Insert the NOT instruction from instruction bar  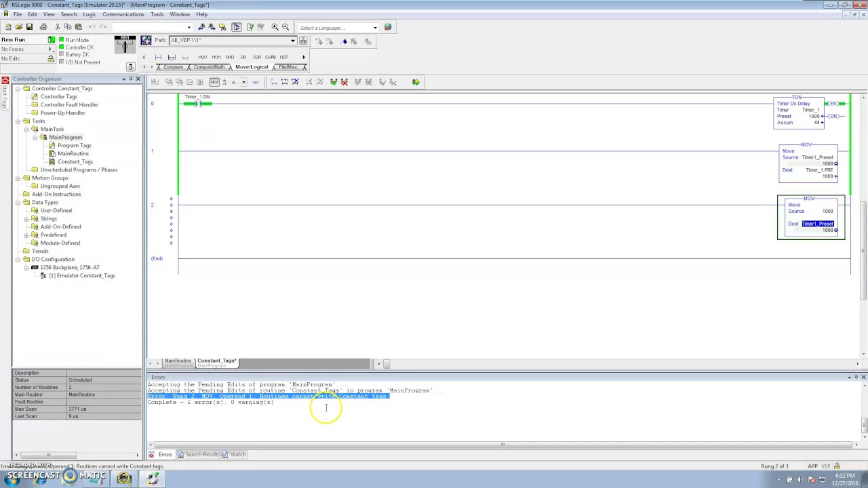[283, 57]
